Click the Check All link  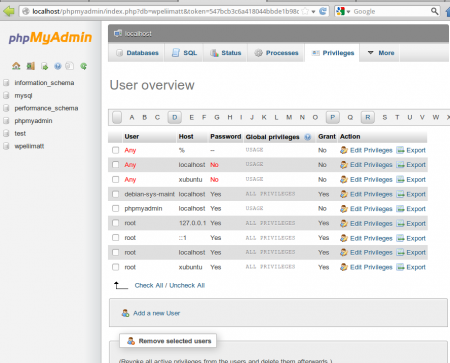149,285
